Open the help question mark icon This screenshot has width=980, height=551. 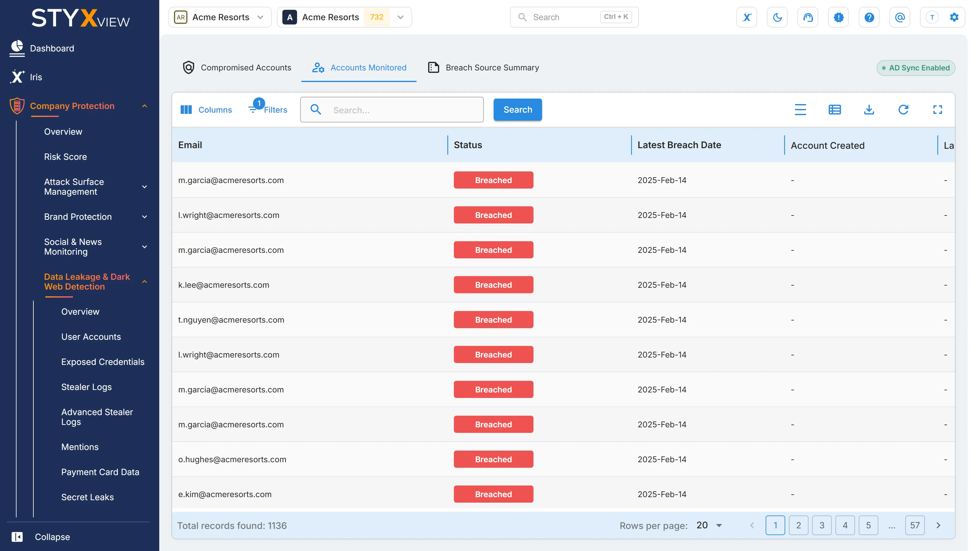(x=869, y=17)
